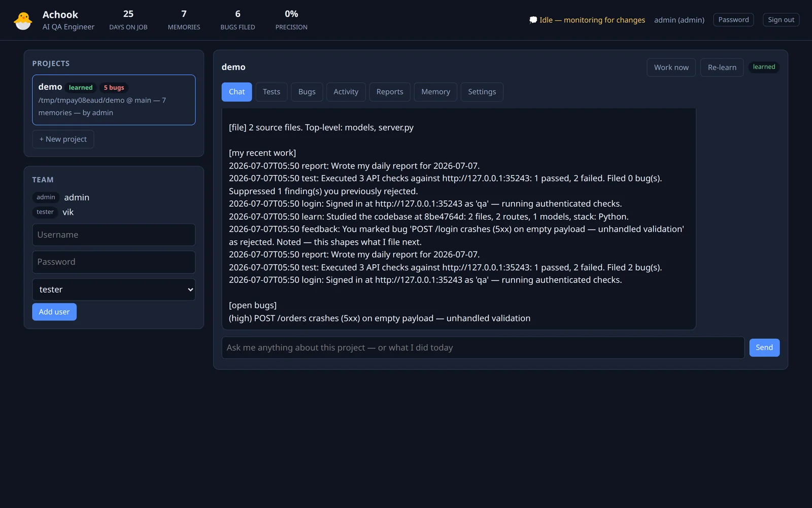Click the 'demo' project title heading
The height and width of the screenshot is (508, 812).
233,67
